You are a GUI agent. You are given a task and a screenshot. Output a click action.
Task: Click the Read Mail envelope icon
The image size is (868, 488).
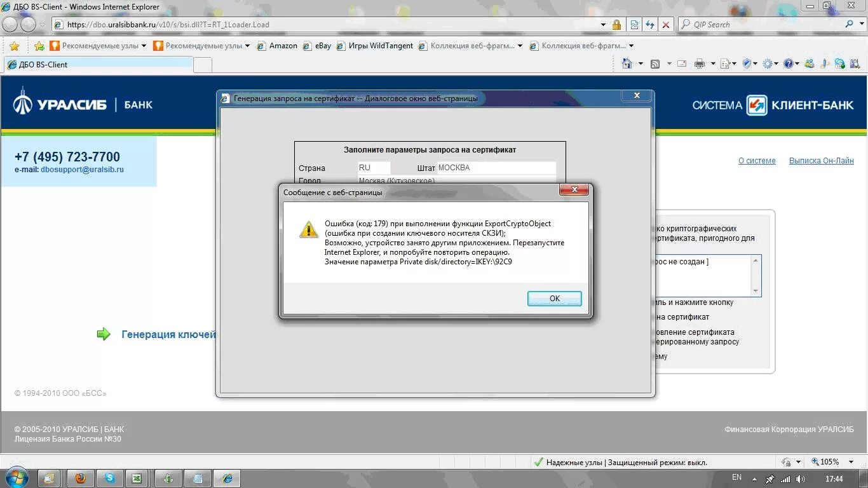[x=682, y=64]
